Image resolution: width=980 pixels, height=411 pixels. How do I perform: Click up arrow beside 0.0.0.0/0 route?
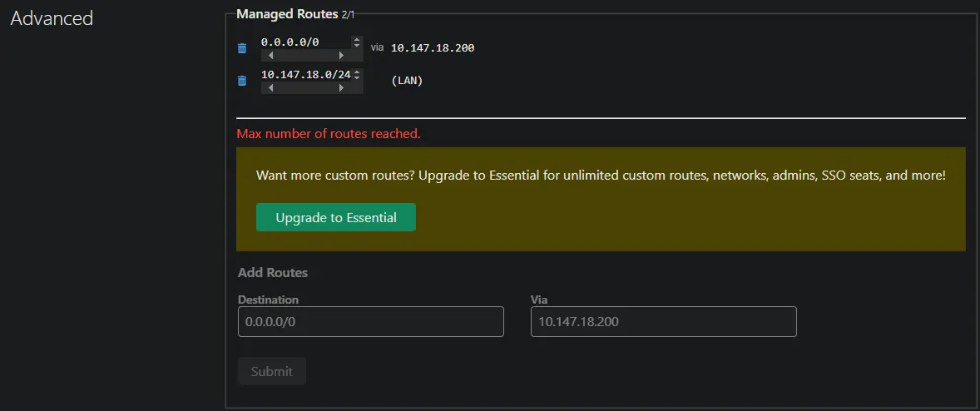tap(357, 38)
